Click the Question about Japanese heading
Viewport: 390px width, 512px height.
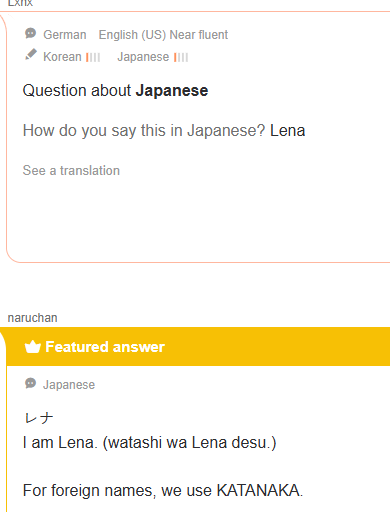point(115,91)
